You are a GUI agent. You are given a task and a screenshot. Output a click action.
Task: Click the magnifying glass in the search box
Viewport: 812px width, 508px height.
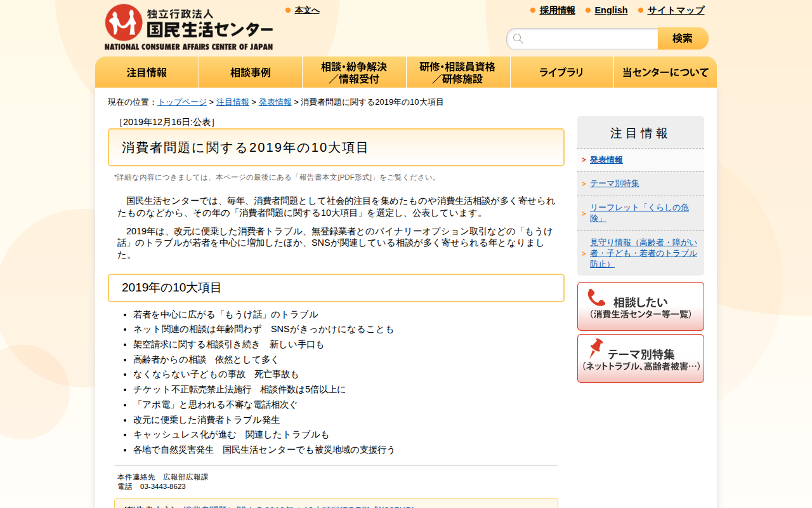(x=518, y=38)
